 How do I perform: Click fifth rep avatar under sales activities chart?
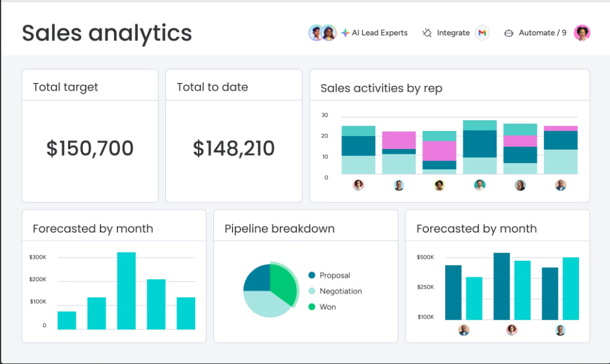tap(520, 185)
